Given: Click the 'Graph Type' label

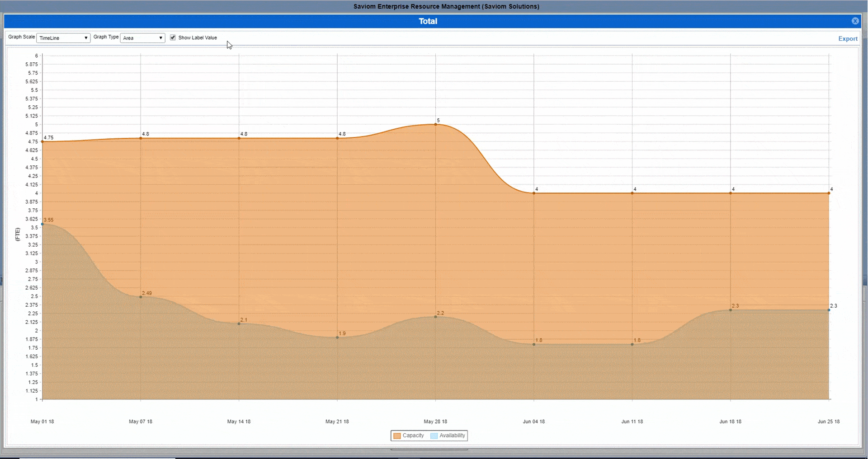Looking at the screenshot, I should (x=106, y=37).
